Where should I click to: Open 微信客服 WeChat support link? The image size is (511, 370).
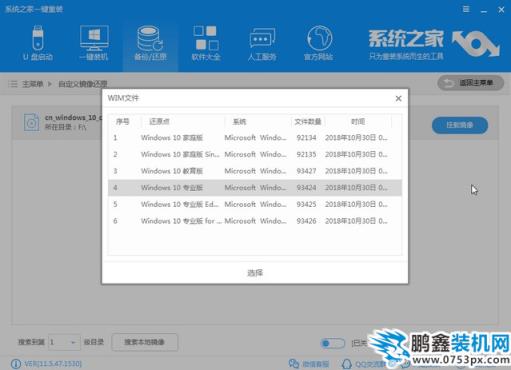[x=309, y=364]
